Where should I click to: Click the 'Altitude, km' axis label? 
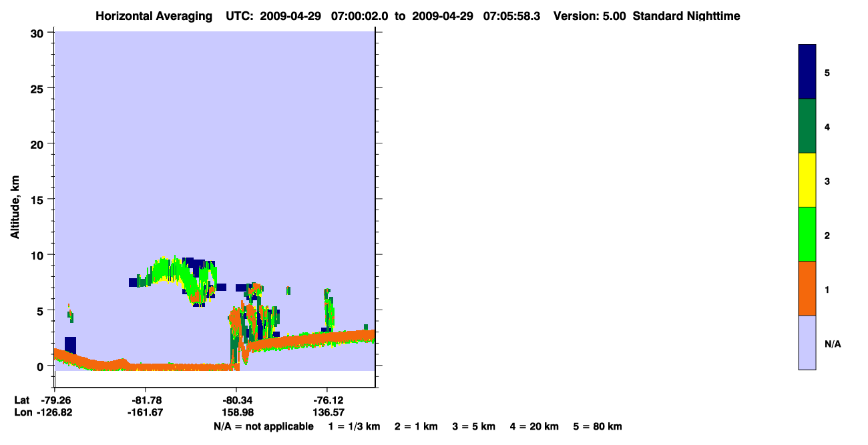tap(15, 207)
